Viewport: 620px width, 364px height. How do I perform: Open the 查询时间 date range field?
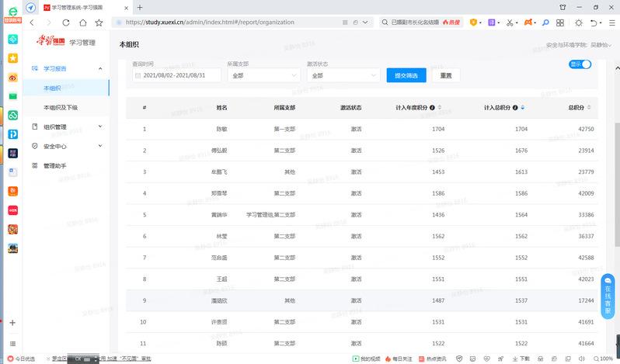coord(176,75)
